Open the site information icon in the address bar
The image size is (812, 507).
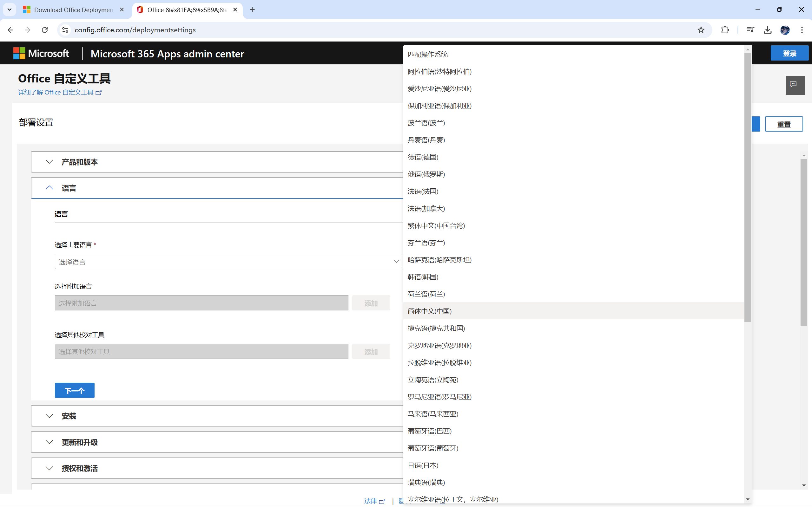coord(65,30)
